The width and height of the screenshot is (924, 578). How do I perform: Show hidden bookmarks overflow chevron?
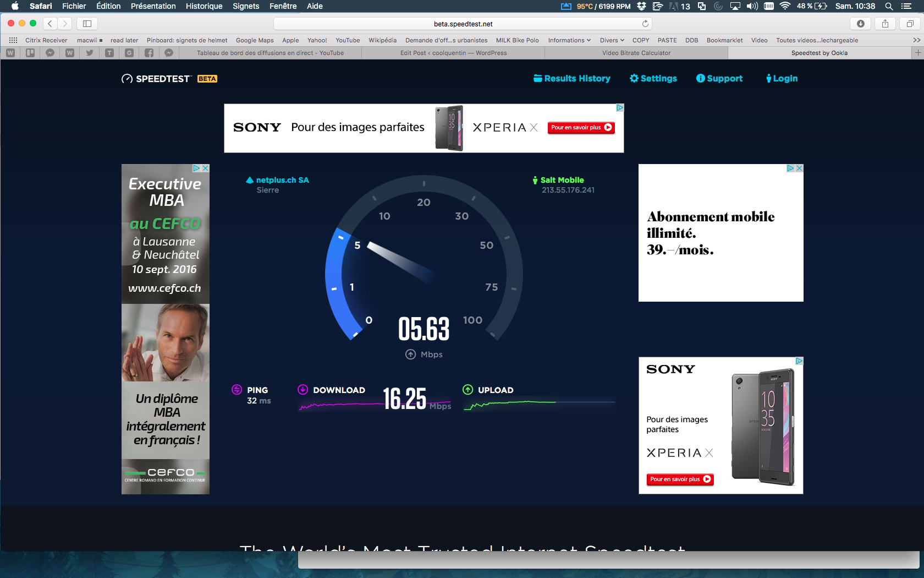pyautogui.click(x=916, y=40)
